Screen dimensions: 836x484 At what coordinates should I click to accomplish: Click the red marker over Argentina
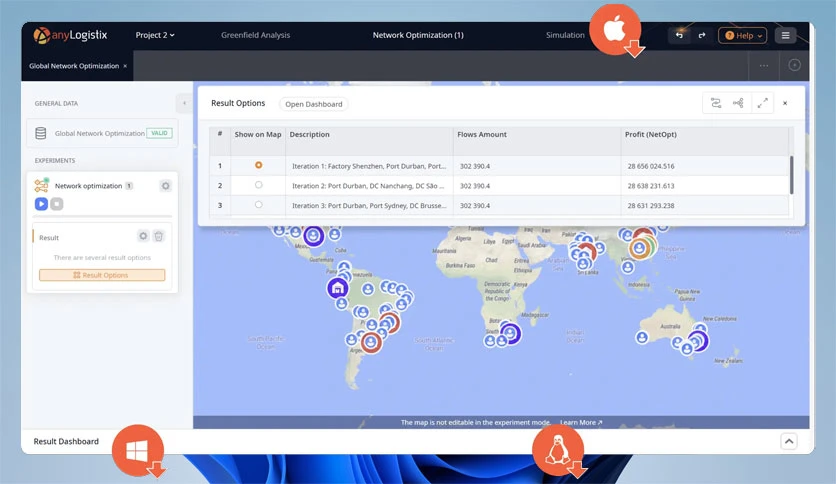371,342
